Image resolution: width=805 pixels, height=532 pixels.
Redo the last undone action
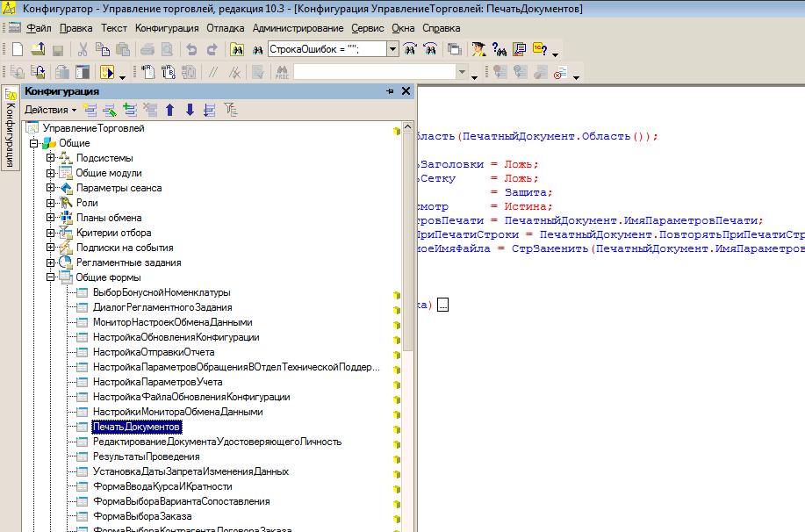212,49
